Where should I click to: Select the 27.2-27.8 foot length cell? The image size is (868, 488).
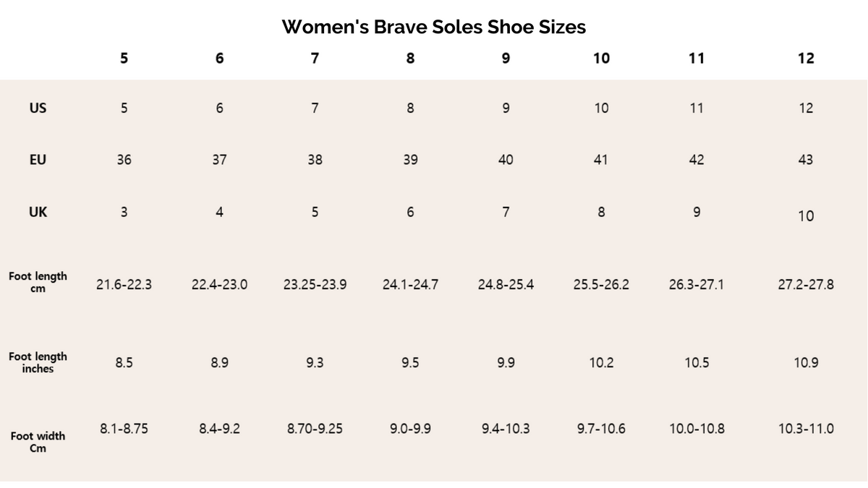pyautogui.click(x=806, y=284)
